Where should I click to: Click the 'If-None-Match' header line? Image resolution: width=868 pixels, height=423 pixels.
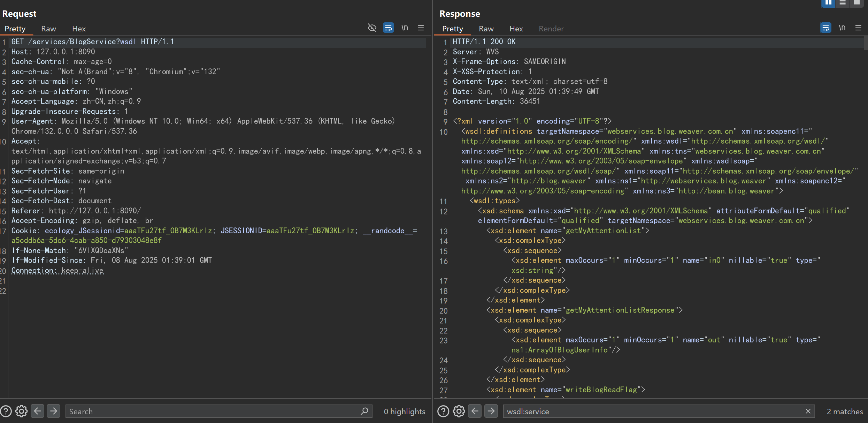pyautogui.click(x=70, y=250)
